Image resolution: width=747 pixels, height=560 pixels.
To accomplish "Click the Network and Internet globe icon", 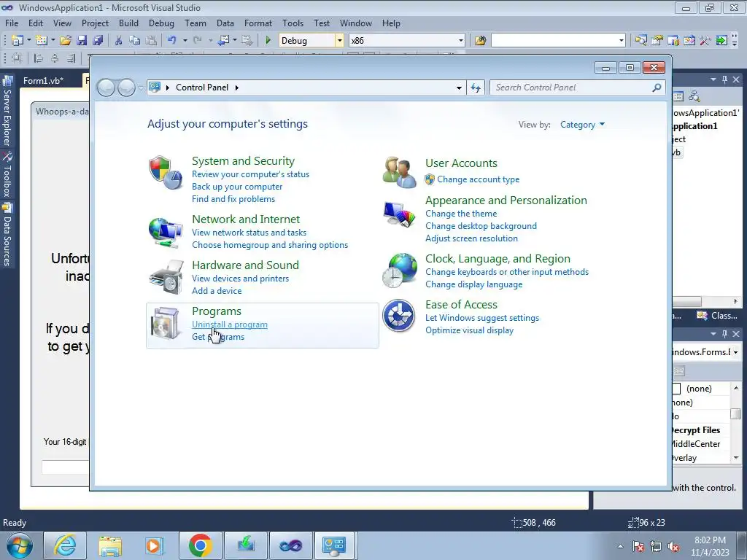I will click(x=166, y=233).
